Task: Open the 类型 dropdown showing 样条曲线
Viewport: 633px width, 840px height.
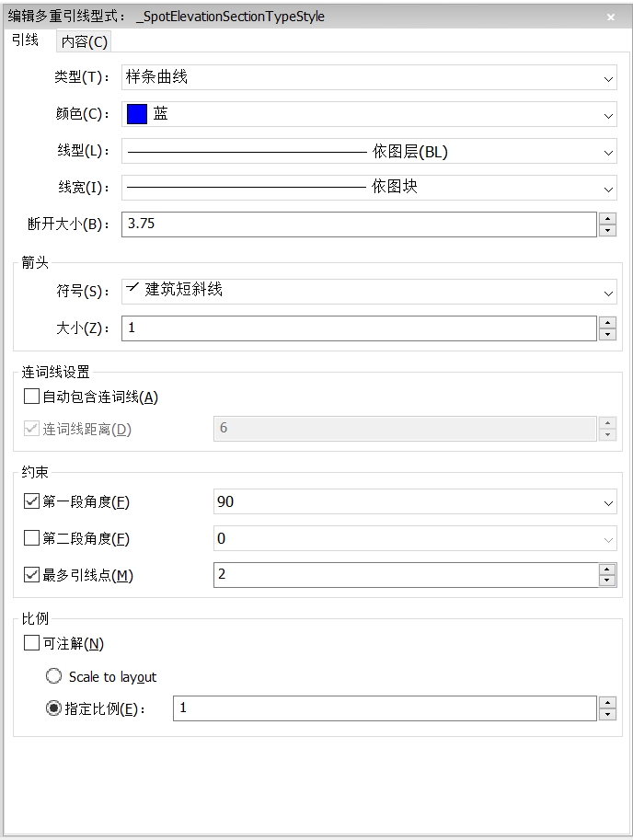Action: click(x=369, y=77)
